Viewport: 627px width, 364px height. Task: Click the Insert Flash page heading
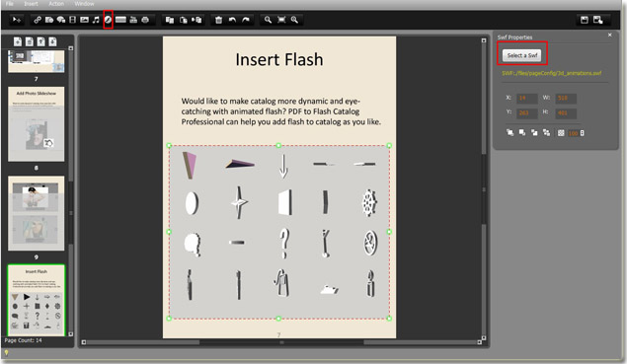tap(279, 59)
